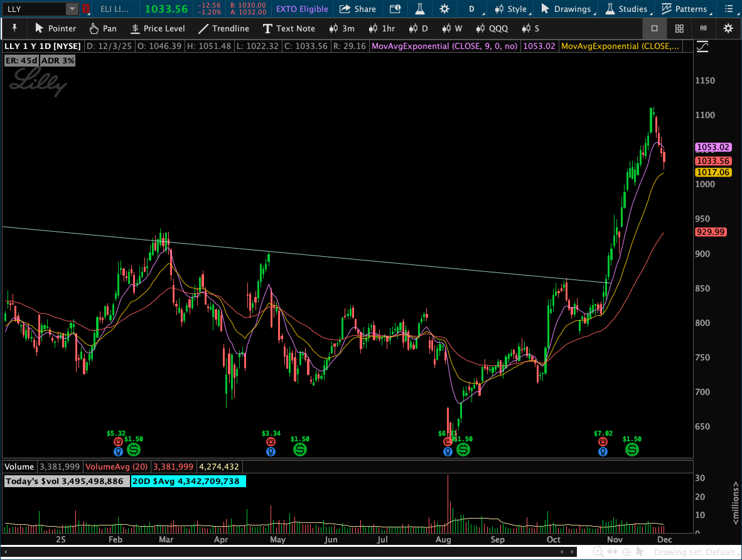Click the red 1033.56 last price bubble

(x=712, y=161)
